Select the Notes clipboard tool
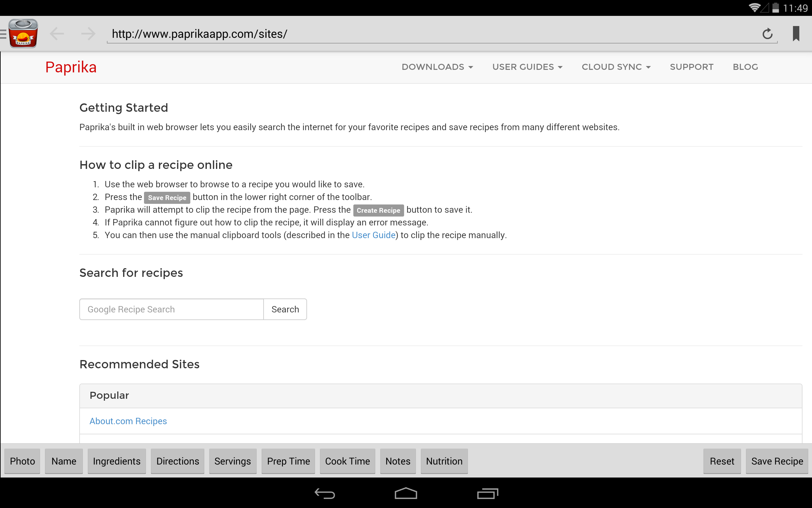Screen dimensions: 812x508 pos(398,461)
